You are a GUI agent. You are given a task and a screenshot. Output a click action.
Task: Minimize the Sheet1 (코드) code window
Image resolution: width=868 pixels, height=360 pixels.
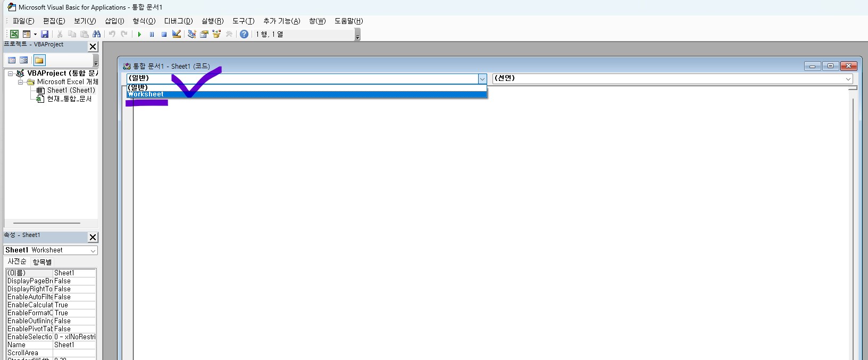[812, 66]
